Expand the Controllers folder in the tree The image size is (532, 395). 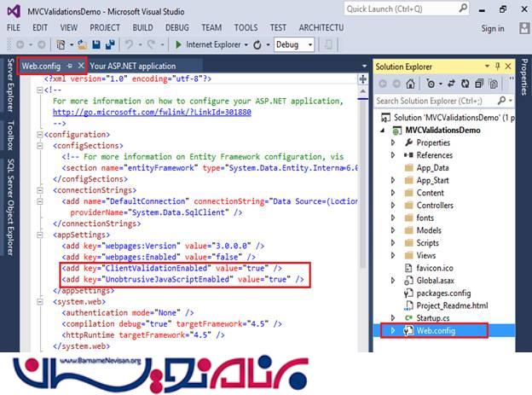(393, 205)
